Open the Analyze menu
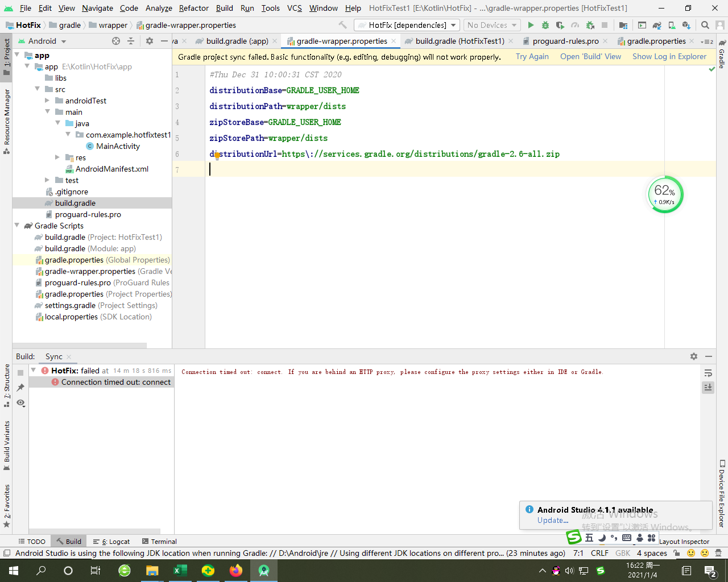 pyautogui.click(x=159, y=8)
